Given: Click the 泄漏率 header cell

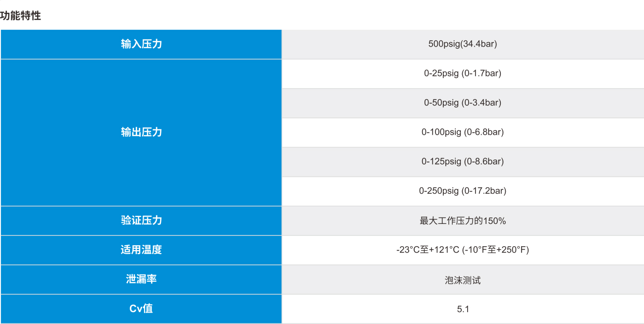Looking at the screenshot, I should [141, 279].
